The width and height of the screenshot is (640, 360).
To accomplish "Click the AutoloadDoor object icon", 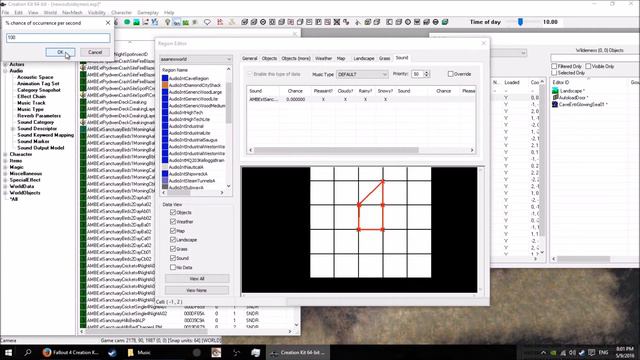I will click(x=555, y=98).
